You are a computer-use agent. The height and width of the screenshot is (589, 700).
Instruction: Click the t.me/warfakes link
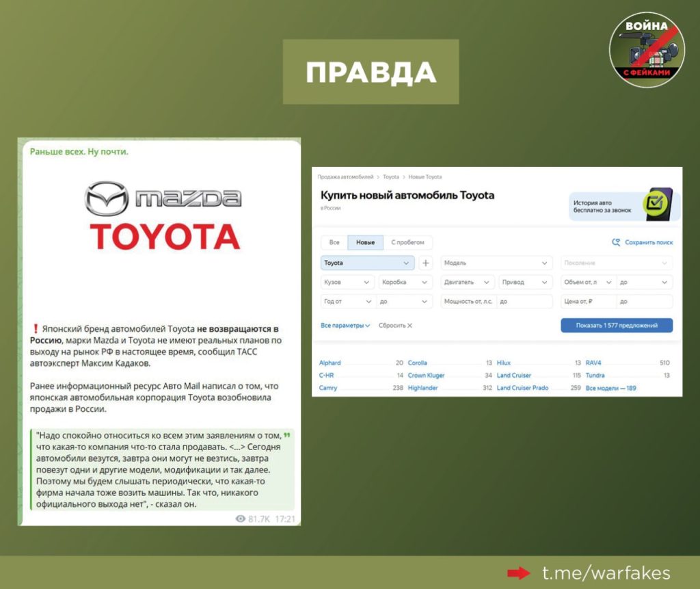pos(606,573)
